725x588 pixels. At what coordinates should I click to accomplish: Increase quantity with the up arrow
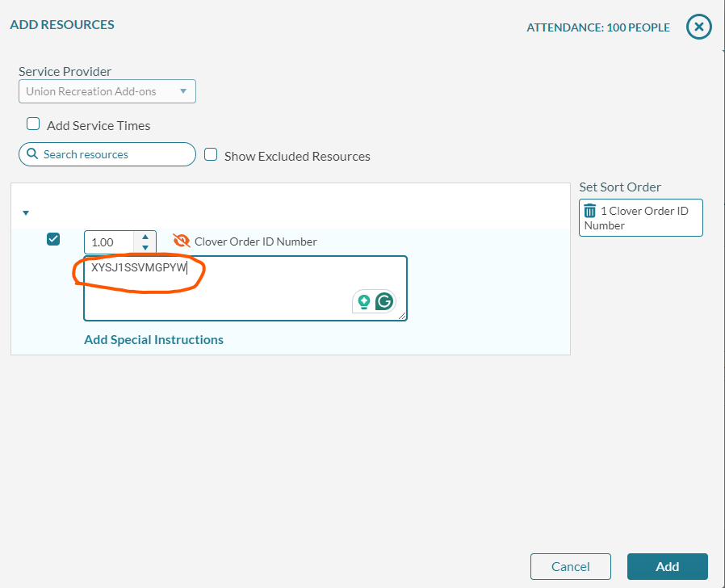[x=145, y=237]
